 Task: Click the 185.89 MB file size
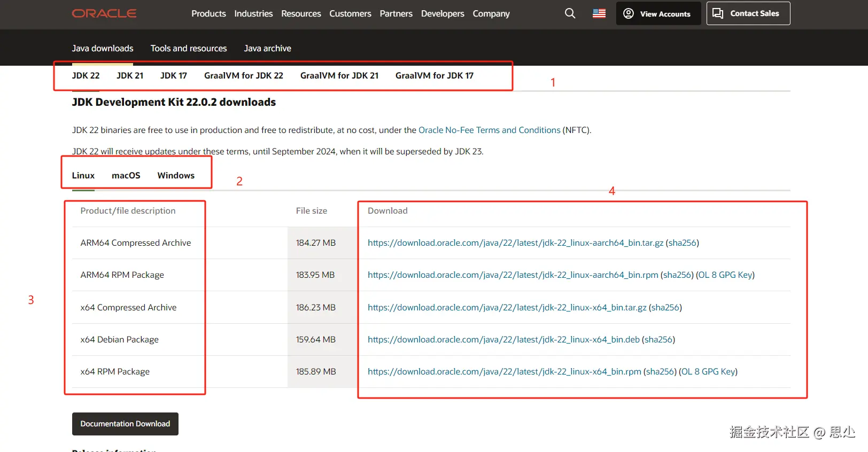click(x=316, y=371)
